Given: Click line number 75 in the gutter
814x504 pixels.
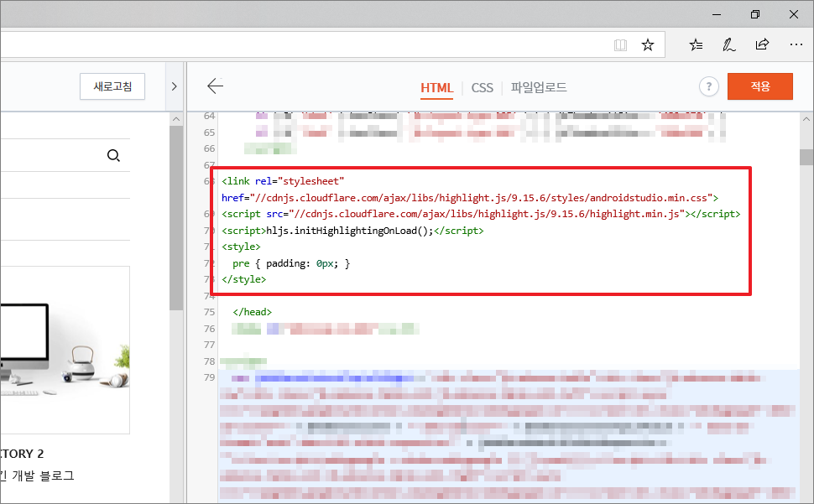Looking at the screenshot, I should 209,312.
